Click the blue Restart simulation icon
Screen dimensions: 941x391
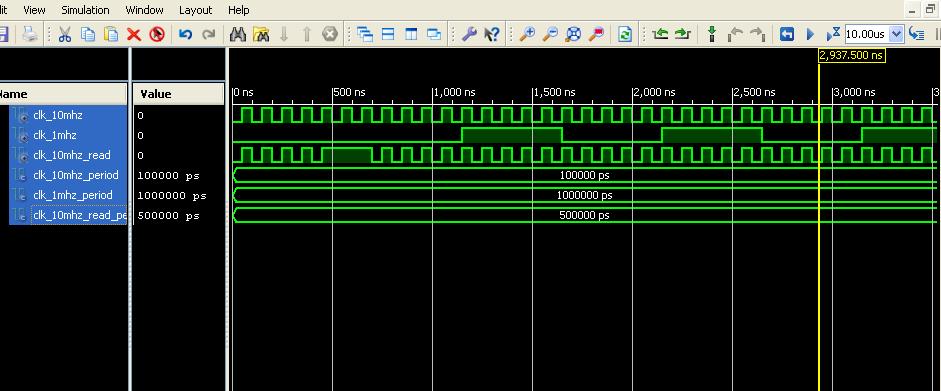click(x=787, y=34)
